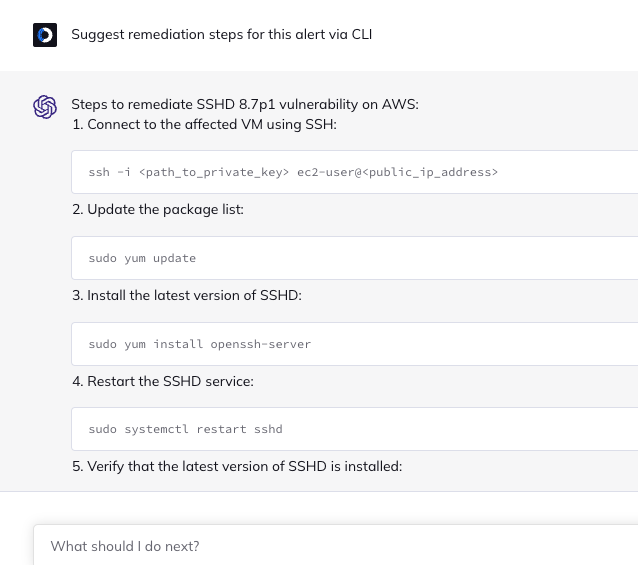Click the word "sshd" in restart command
The width and height of the screenshot is (638, 565).
click(268, 430)
